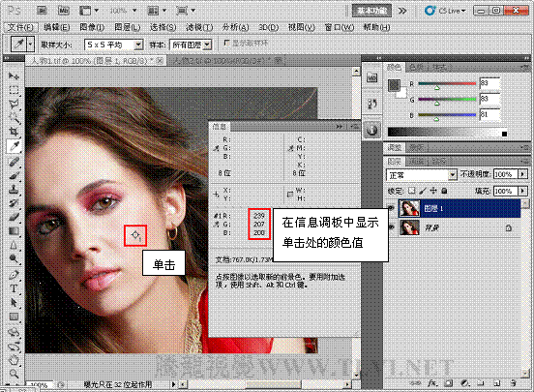The width and height of the screenshot is (534, 392).
Task: Open the 窗口(W) menu
Action: (340, 27)
